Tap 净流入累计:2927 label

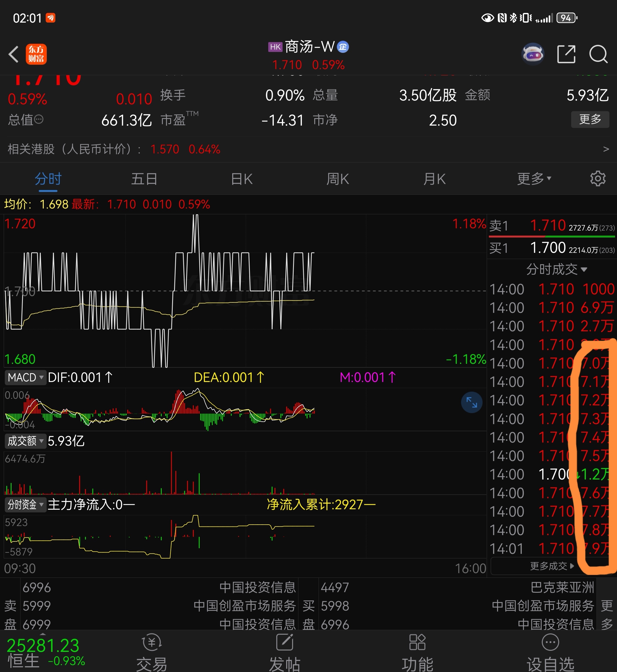coord(321,505)
